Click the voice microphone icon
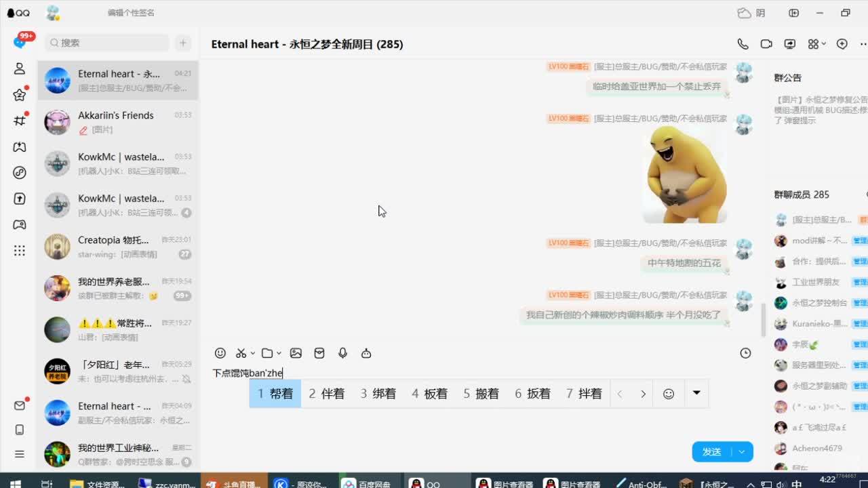The width and height of the screenshot is (868, 488). [x=343, y=353]
